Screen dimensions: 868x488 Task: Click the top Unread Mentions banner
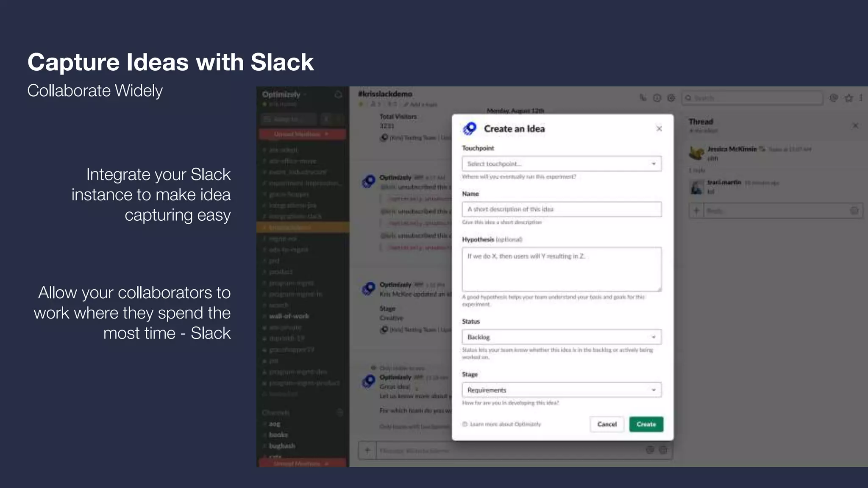(303, 134)
